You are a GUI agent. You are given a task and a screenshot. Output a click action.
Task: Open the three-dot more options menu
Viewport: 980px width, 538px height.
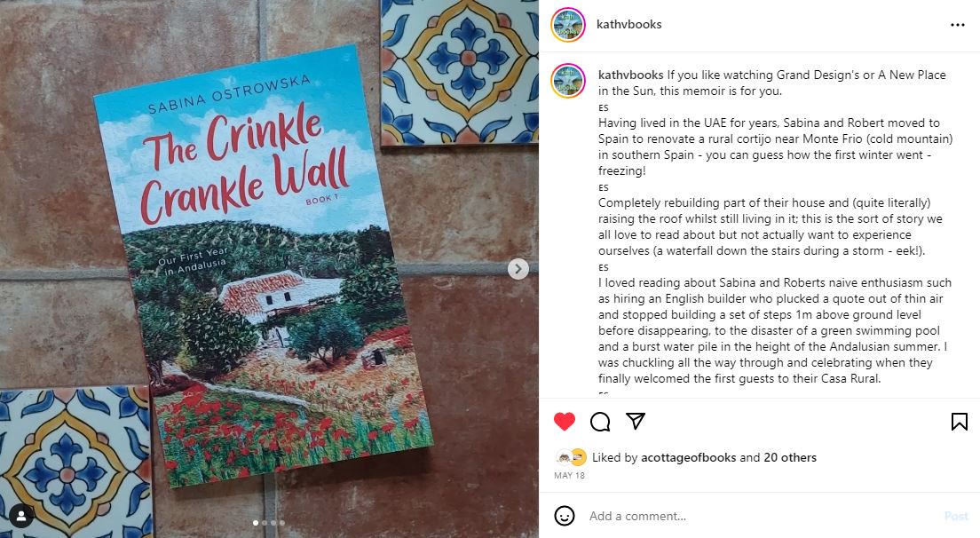click(958, 25)
